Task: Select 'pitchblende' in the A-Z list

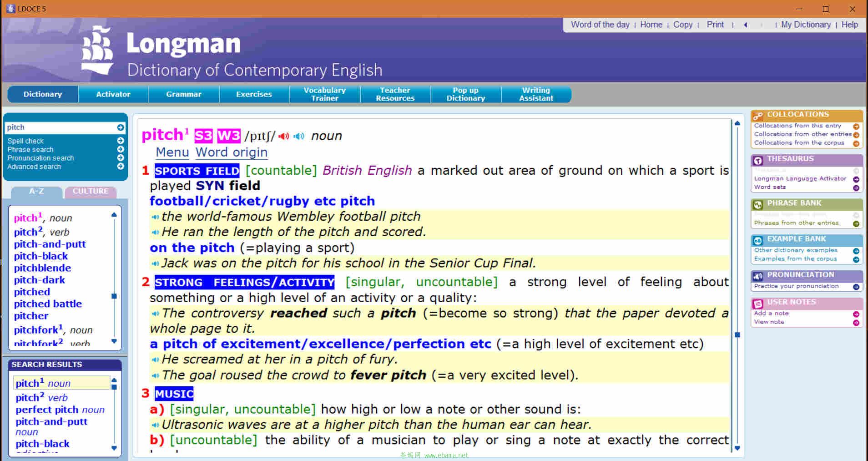Action: (42, 268)
